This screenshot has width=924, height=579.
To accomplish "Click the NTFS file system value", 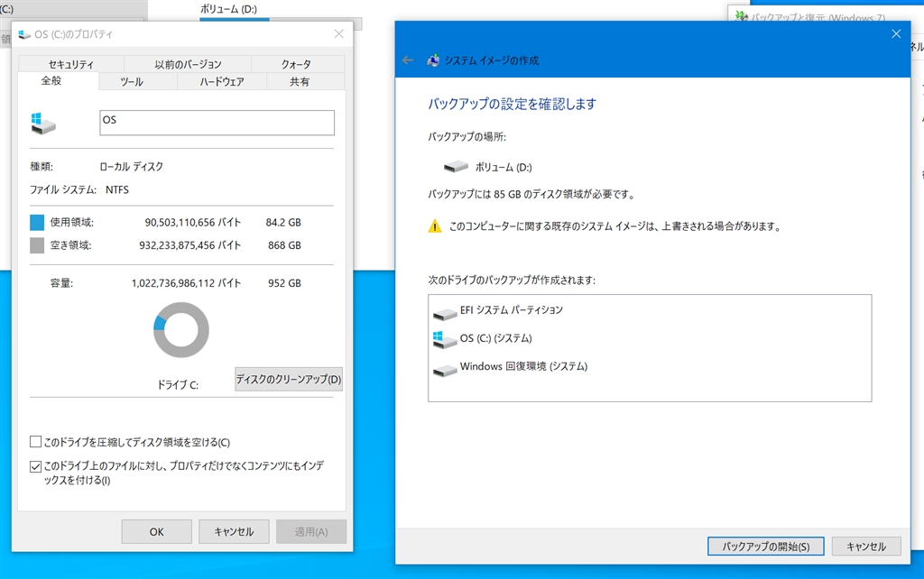I will click(117, 189).
